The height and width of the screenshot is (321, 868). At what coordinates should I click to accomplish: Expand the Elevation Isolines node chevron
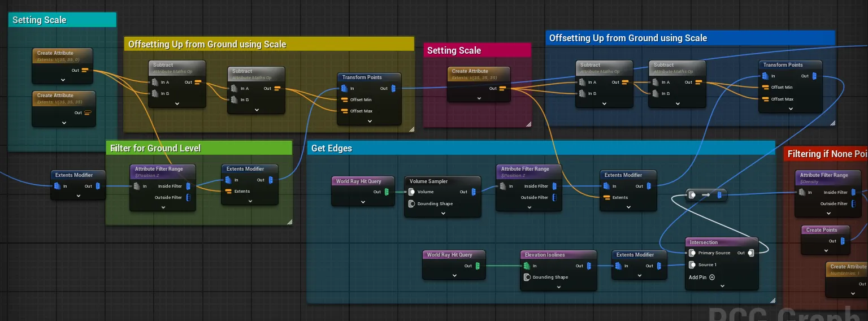click(558, 287)
